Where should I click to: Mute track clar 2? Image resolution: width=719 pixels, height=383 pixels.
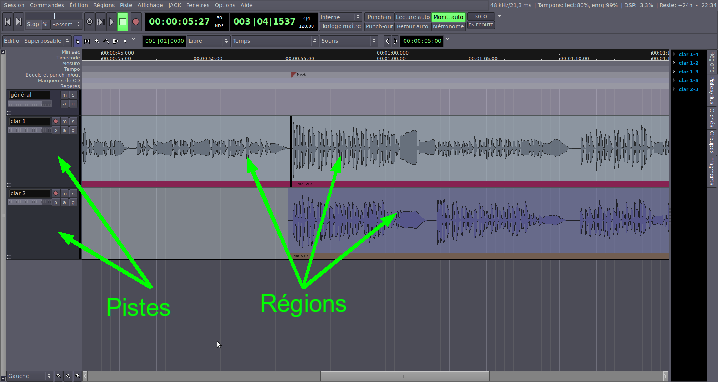(65, 194)
